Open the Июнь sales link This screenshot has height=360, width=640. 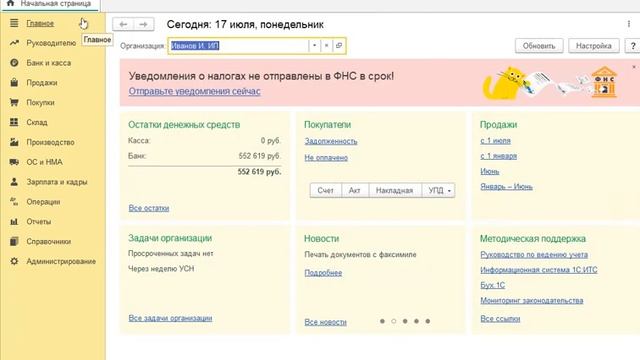pyautogui.click(x=490, y=171)
